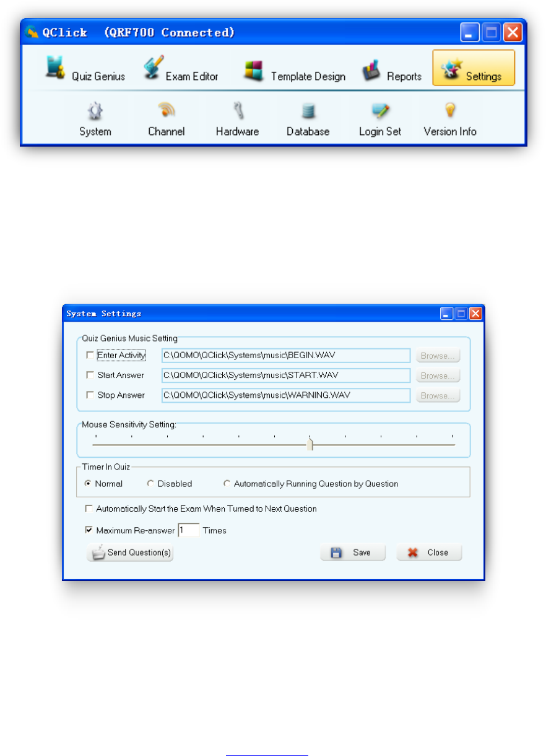Image resolution: width=546 pixels, height=756 pixels.
Task: Enable Start Answer music checkbox
Action: coord(90,375)
